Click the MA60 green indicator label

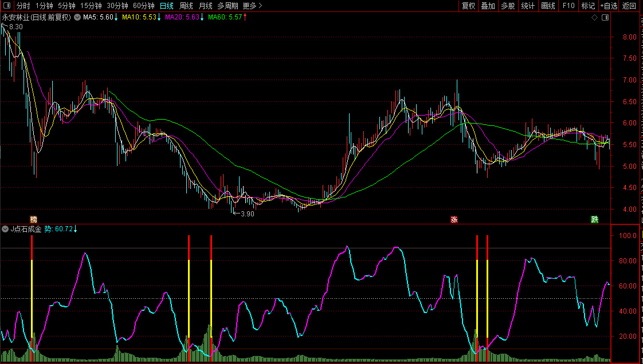click(227, 18)
